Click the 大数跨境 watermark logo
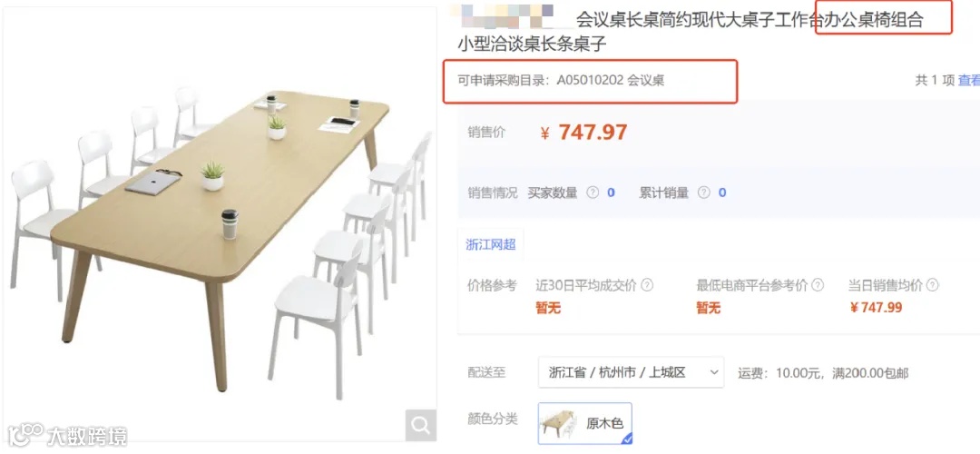 67,435
